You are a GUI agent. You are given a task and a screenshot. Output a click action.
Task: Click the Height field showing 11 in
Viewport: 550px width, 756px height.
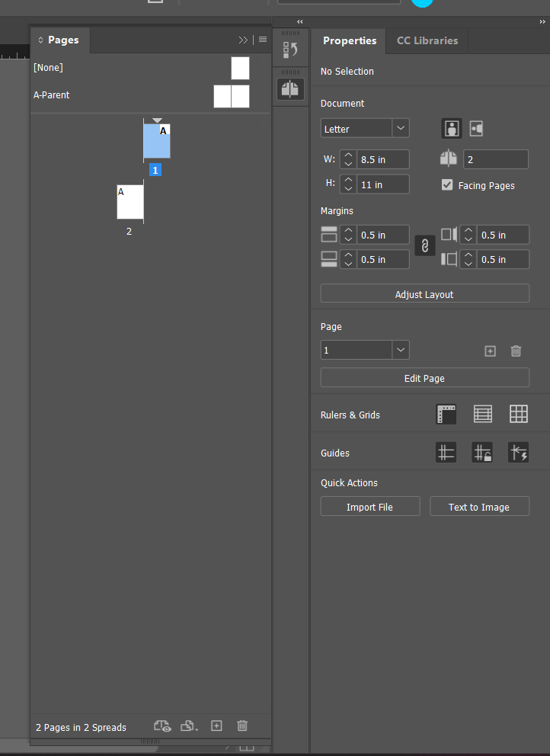point(382,184)
